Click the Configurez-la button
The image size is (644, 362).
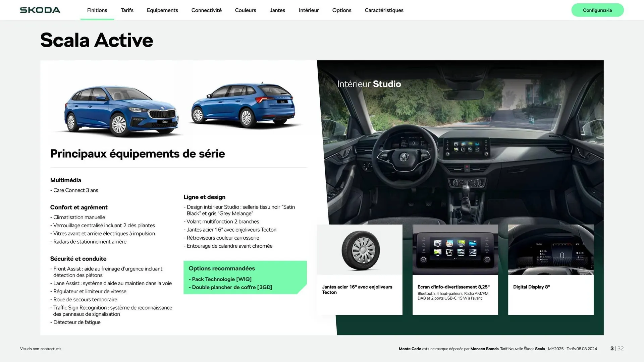(x=597, y=10)
